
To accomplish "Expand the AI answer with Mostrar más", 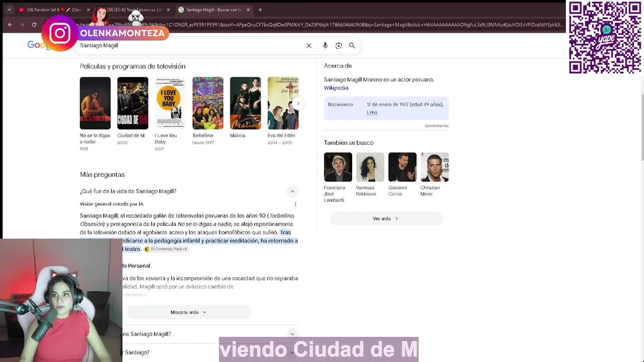I will click(x=189, y=312).
